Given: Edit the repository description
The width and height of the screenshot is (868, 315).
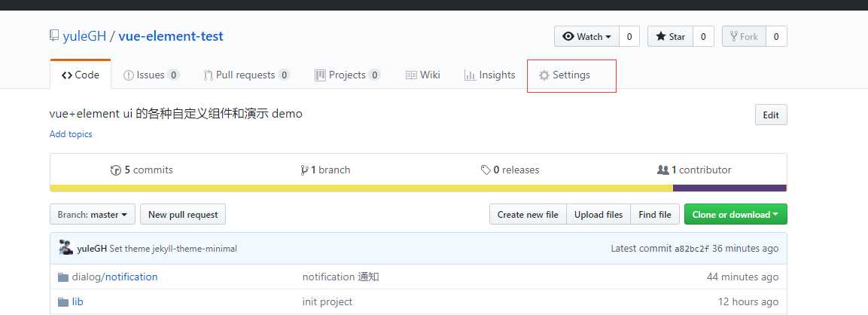Looking at the screenshot, I should tap(771, 115).
